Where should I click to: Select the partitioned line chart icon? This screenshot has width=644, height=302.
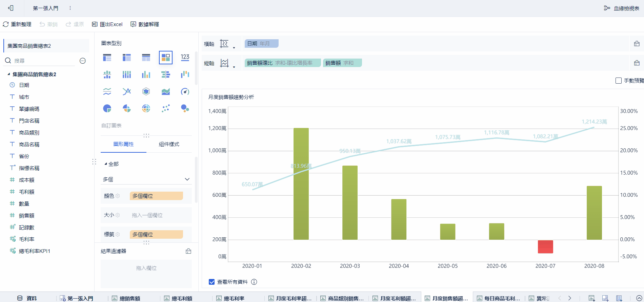point(107,91)
